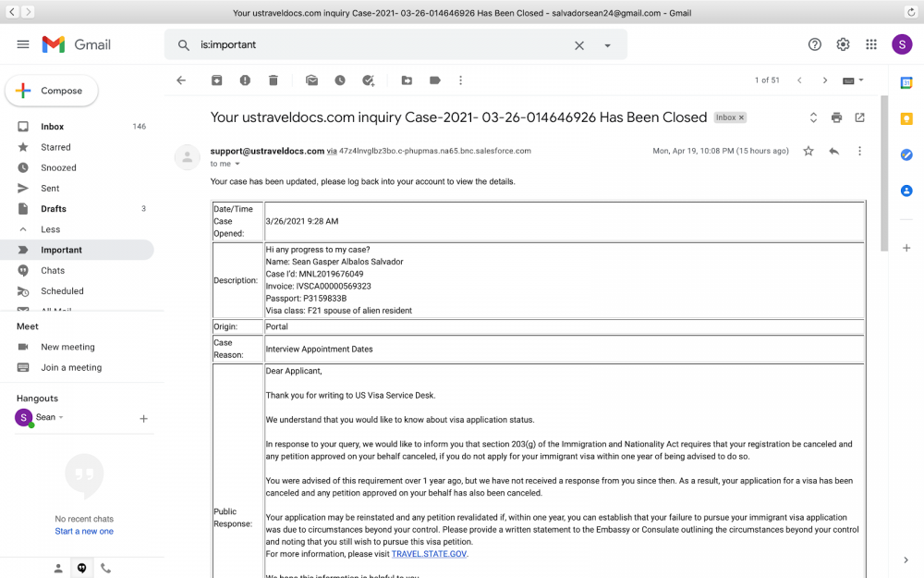Add this email to Tasks
This screenshot has height=578, width=924.
[x=369, y=80]
